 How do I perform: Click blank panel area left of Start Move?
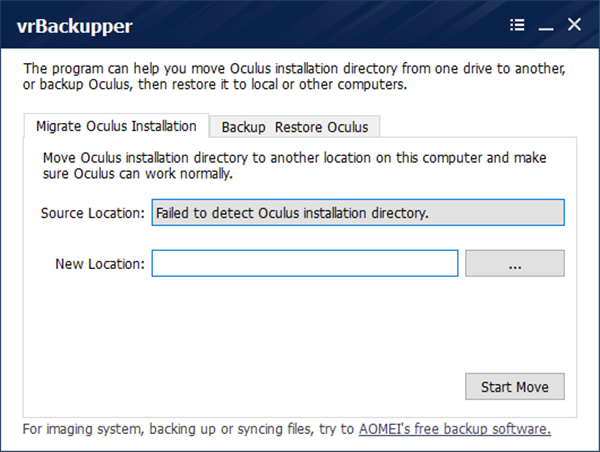pos(250,386)
